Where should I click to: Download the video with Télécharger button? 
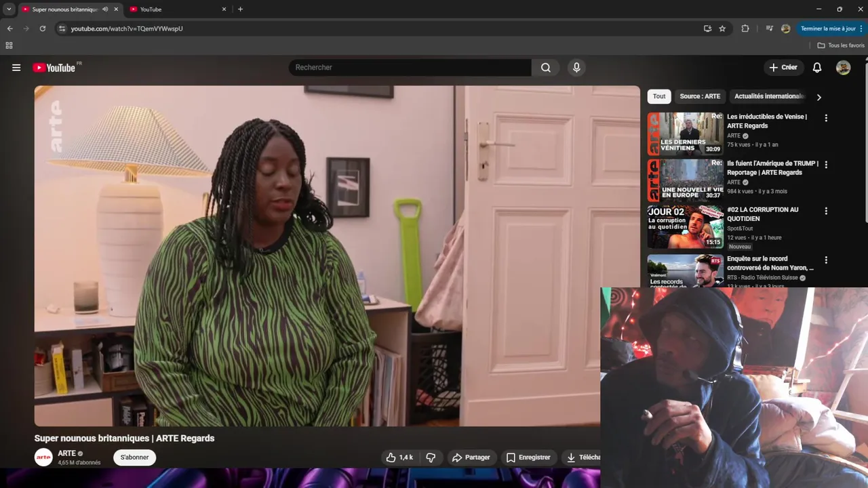583,457
